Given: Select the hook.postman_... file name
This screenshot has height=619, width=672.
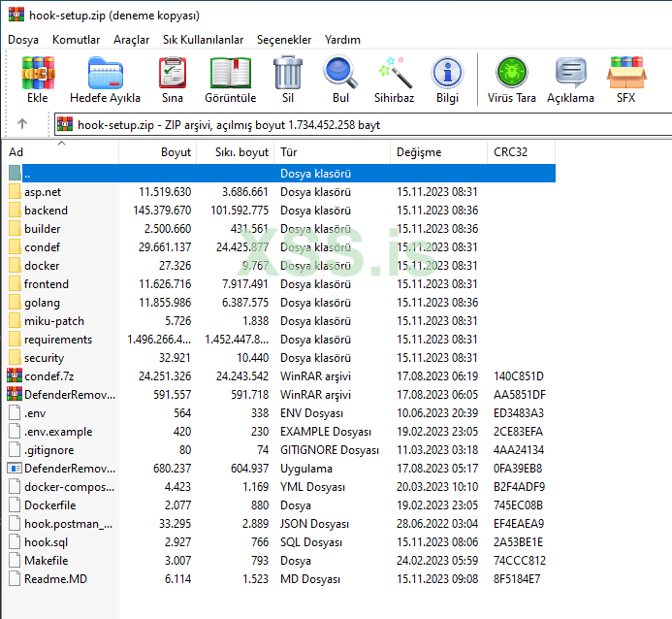Looking at the screenshot, I should pyautogui.click(x=69, y=523).
